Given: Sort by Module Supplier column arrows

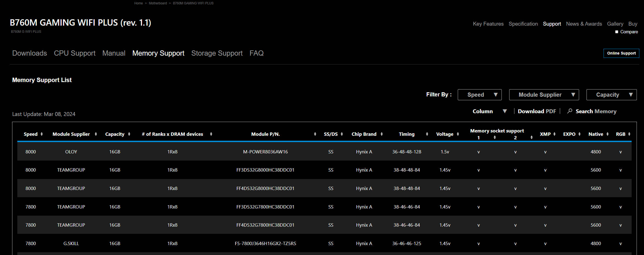Looking at the screenshot, I should click(x=96, y=134).
